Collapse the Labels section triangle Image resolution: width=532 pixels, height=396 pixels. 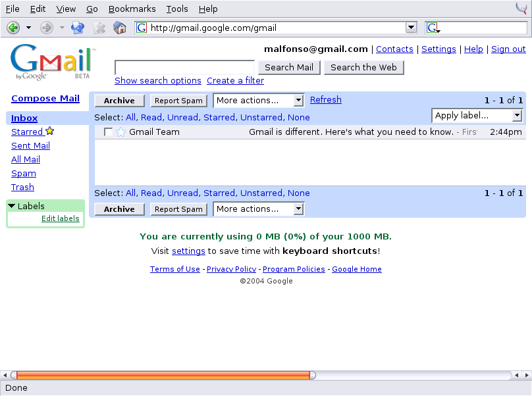(x=12, y=206)
